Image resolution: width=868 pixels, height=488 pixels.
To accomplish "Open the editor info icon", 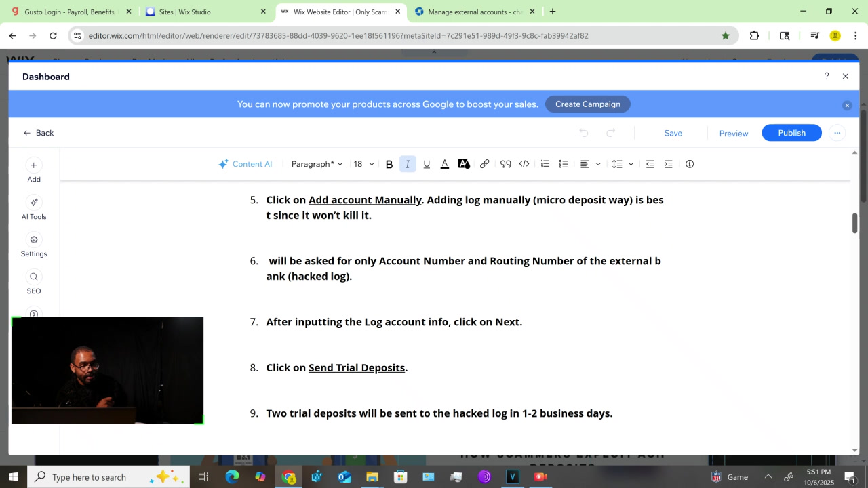I will pos(690,164).
